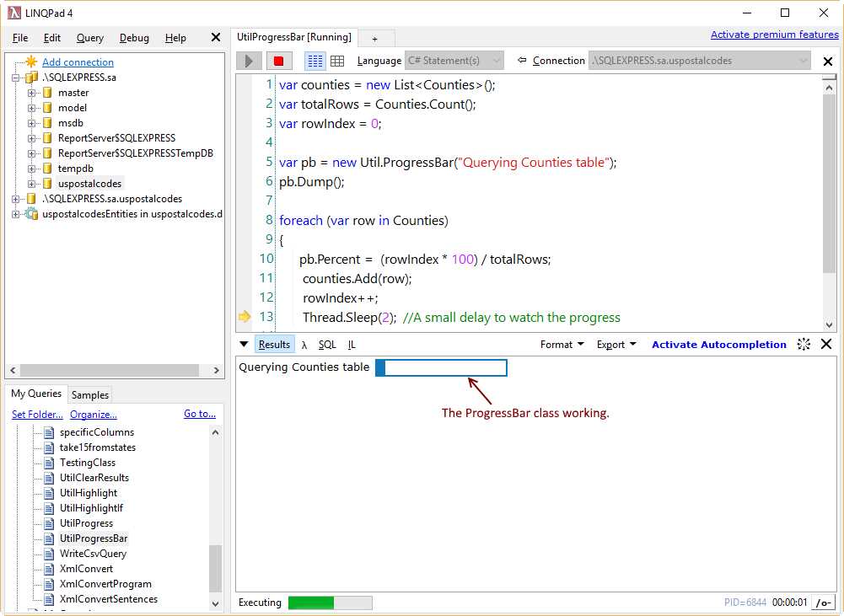Click the Add connection star icon
844x616 pixels.
tap(31, 62)
